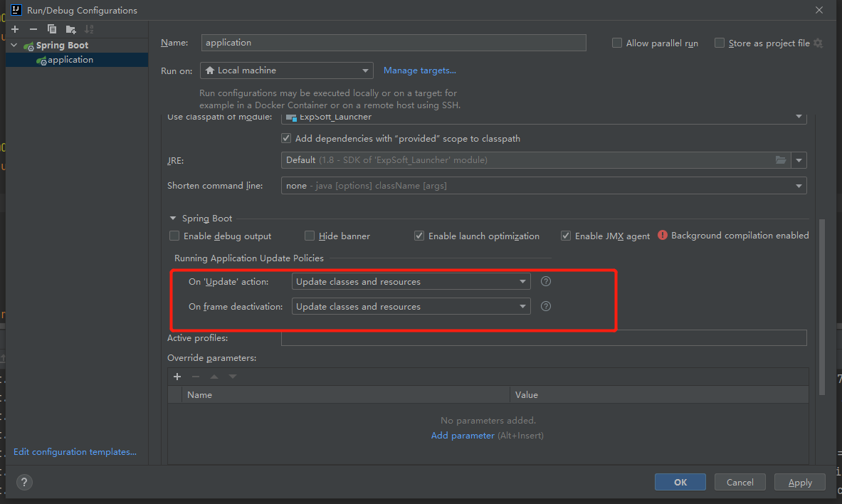The width and height of the screenshot is (842, 504).
Task: Select the application configuration in tree
Action: click(70, 60)
